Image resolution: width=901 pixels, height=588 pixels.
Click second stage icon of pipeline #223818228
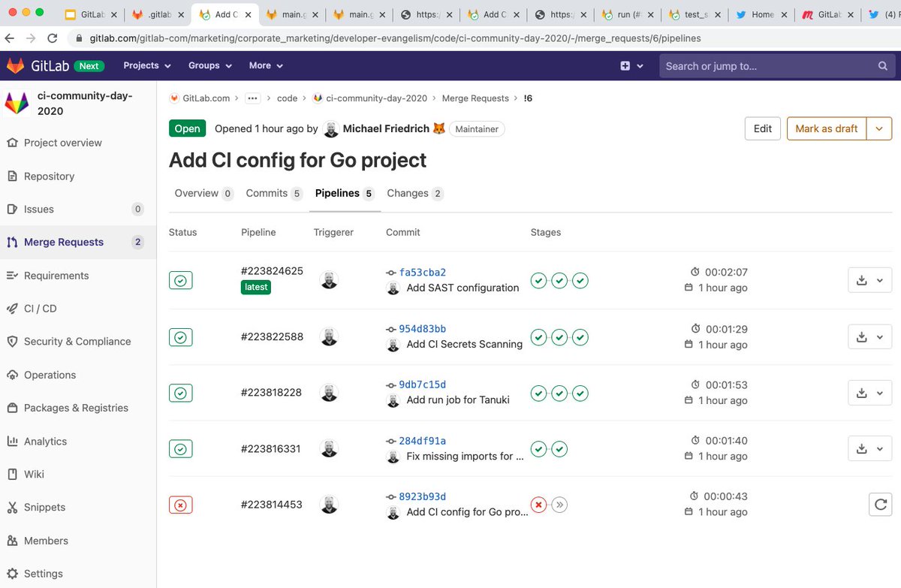[x=559, y=393]
